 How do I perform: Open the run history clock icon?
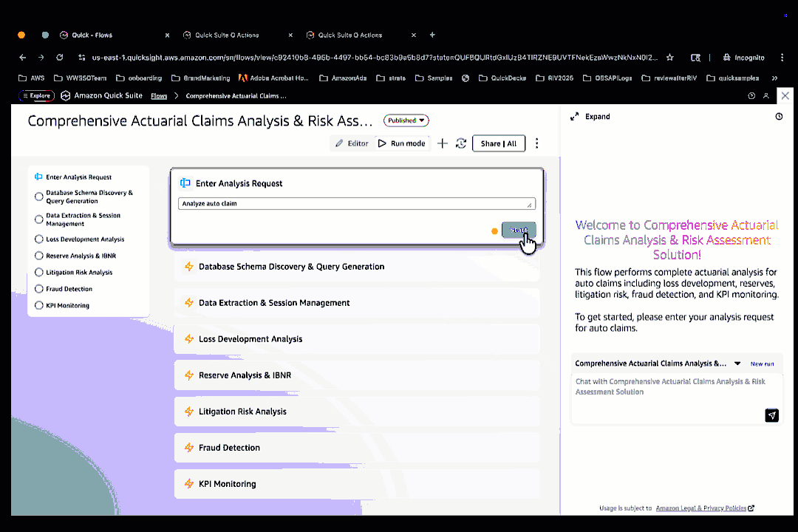pyautogui.click(x=779, y=116)
